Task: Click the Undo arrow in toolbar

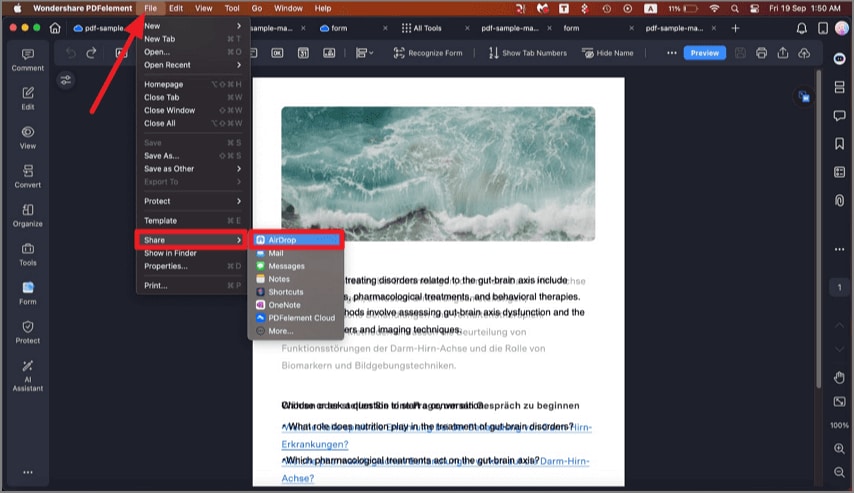Action: [x=71, y=53]
